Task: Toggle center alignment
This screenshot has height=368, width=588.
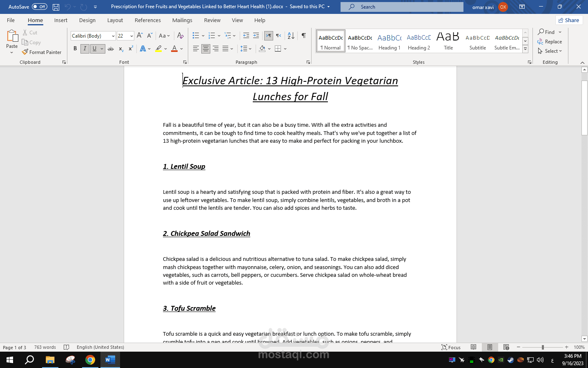Action: point(206,49)
